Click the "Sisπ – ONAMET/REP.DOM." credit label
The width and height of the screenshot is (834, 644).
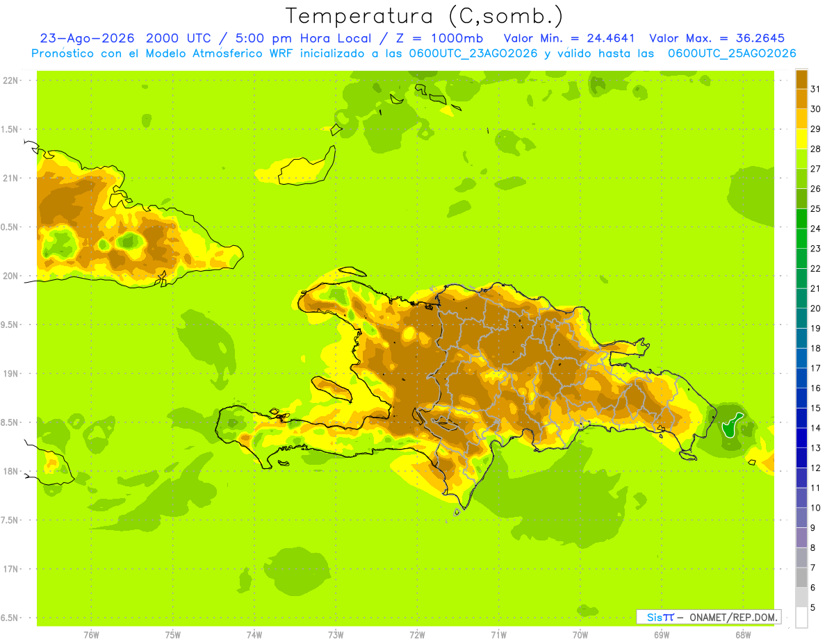pos(709,617)
